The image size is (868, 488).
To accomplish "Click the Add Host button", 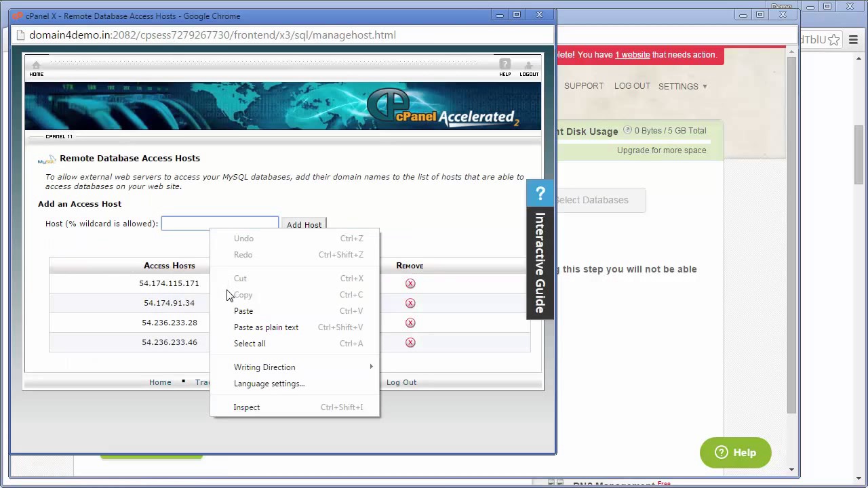I will 304,224.
